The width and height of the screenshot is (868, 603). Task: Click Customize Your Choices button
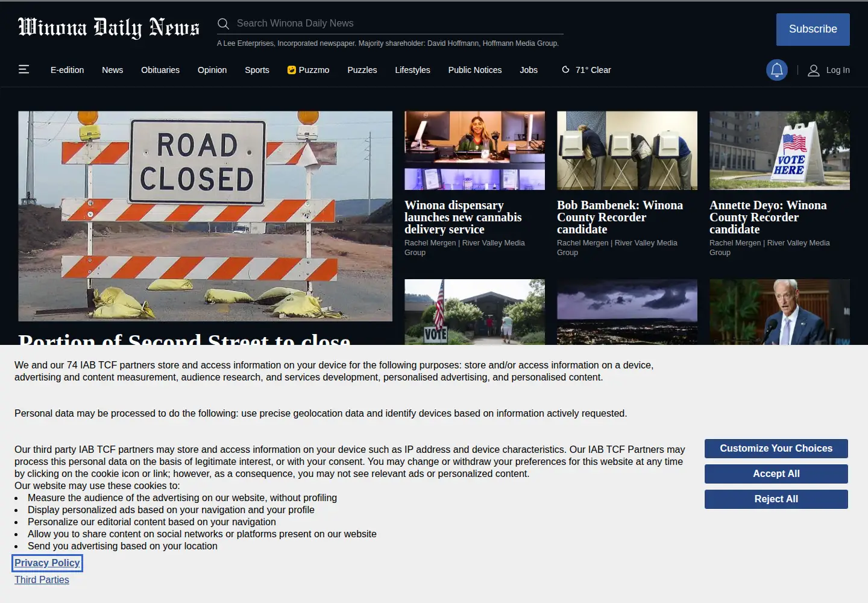click(x=776, y=449)
